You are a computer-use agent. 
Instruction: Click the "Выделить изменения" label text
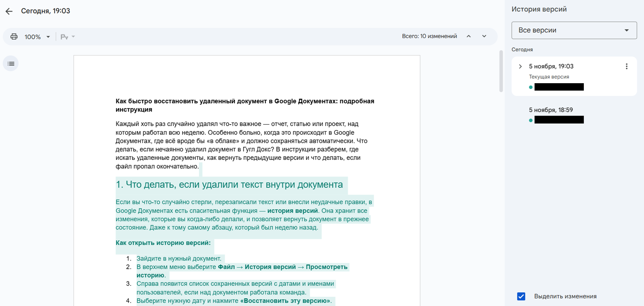pos(565,296)
